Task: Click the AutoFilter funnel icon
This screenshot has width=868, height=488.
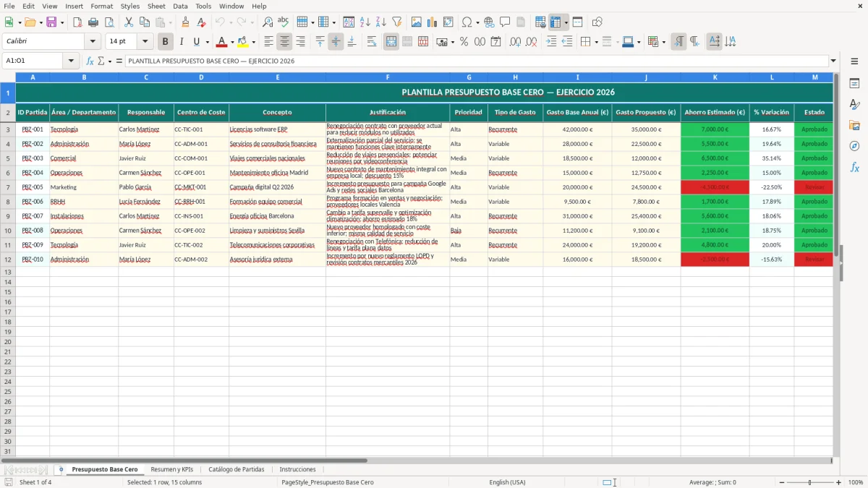Action: click(396, 22)
